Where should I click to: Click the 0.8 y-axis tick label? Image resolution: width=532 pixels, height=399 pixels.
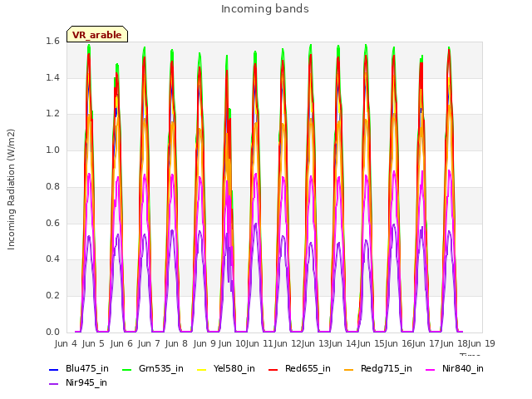point(52,186)
